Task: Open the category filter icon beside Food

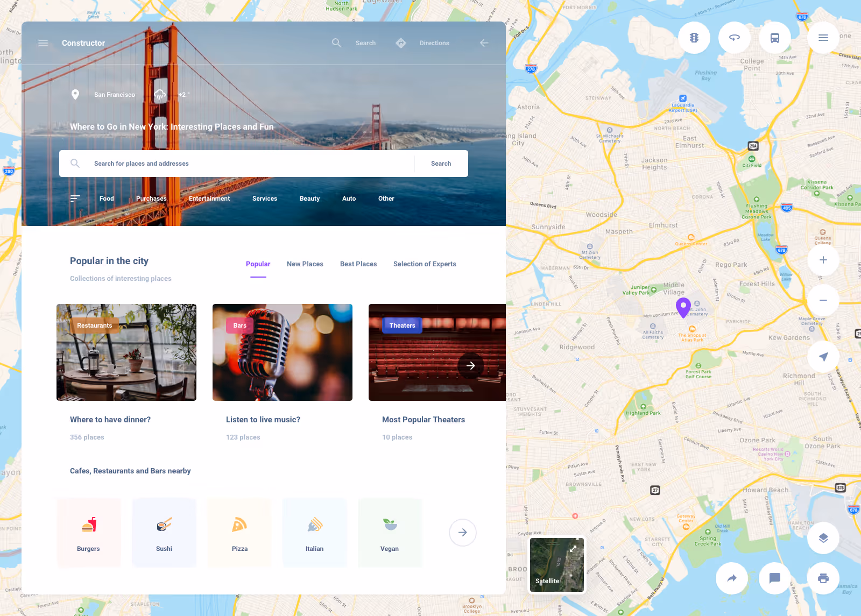Action: click(75, 198)
